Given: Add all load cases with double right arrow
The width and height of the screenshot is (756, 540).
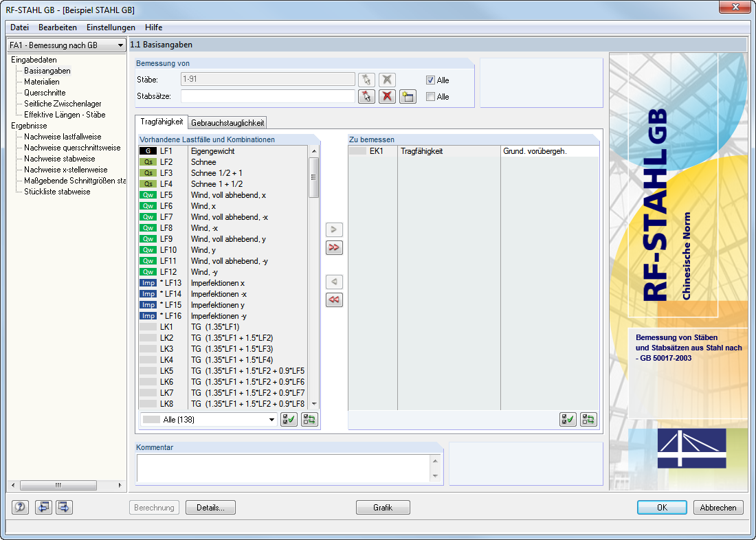Looking at the screenshot, I should point(333,247).
